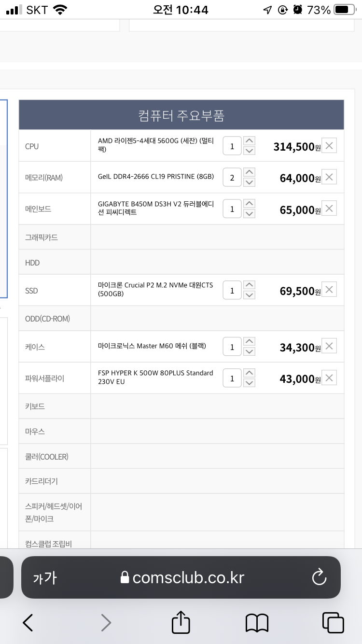
Task: Reload the page via refresh icon
Action: click(319, 577)
